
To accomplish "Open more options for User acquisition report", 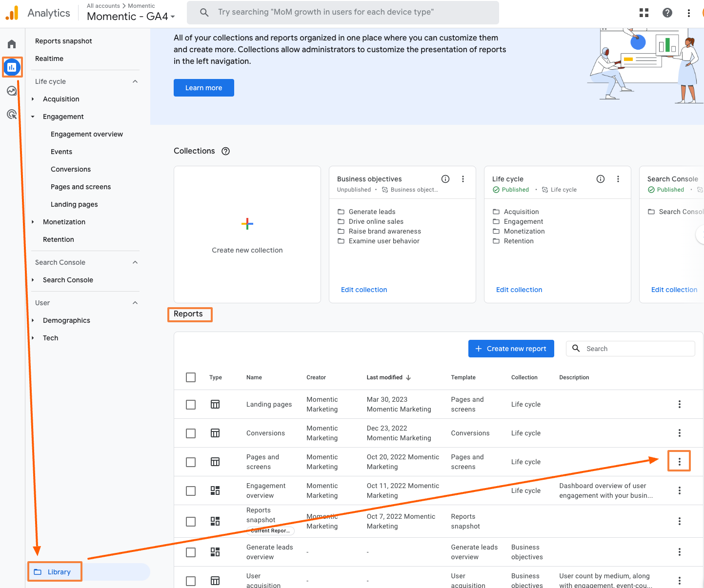I will [x=680, y=581].
